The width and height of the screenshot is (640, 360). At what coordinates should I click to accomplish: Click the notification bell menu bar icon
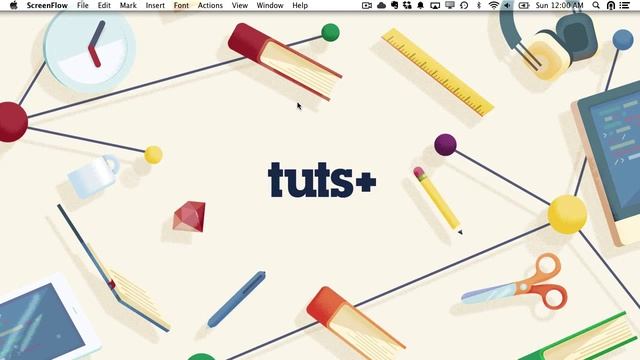pos(420,5)
